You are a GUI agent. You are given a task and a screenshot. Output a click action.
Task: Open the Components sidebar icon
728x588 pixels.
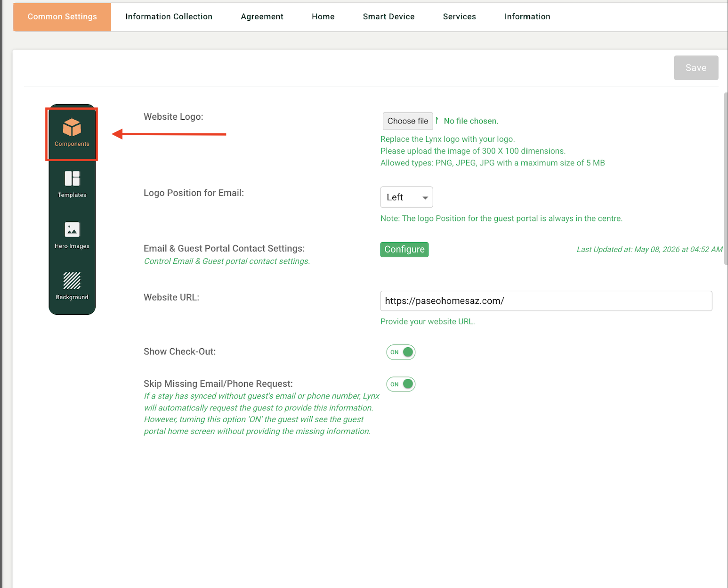click(x=72, y=133)
